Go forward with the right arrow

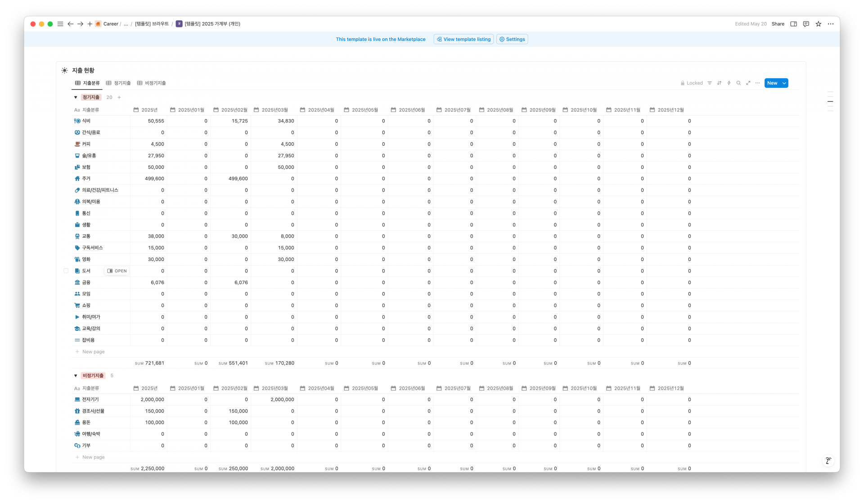coord(80,24)
